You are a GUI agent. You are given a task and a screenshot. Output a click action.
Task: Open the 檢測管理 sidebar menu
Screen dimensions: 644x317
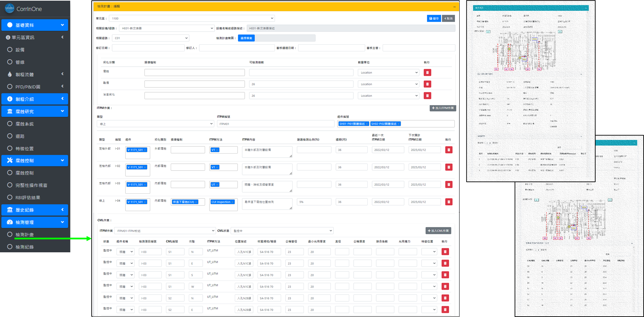[x=35, y=222]
